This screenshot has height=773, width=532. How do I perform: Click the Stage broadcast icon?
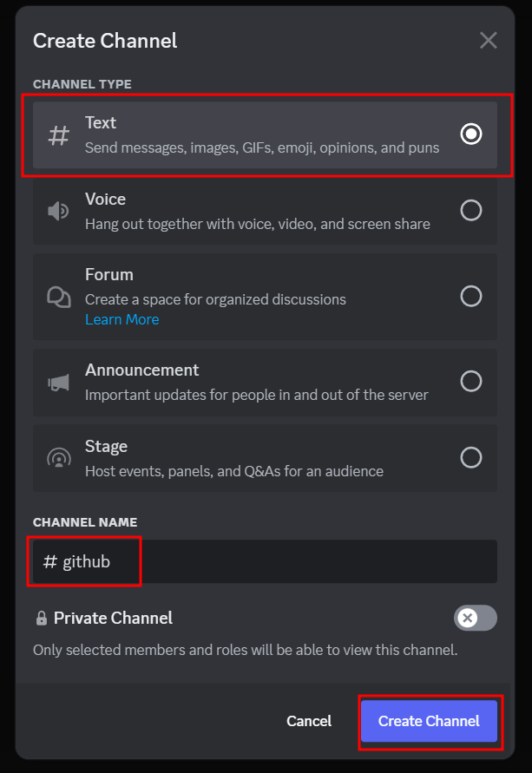[59, 458]
